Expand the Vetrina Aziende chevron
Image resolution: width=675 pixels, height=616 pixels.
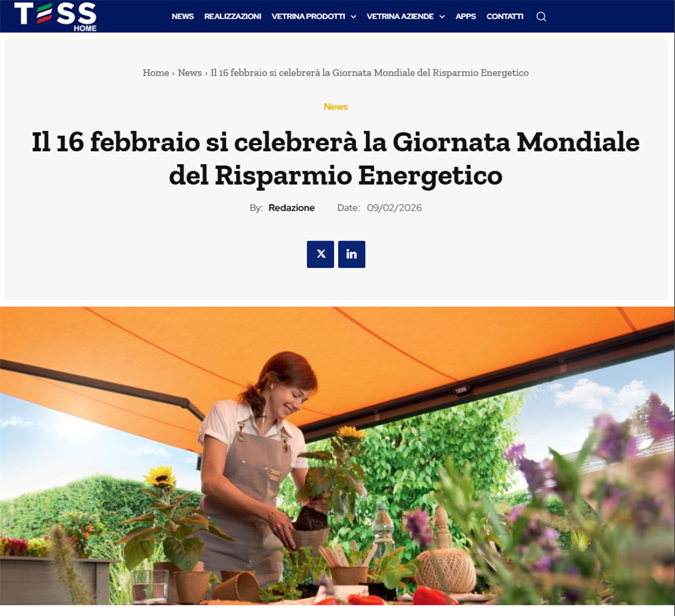point(442,16)
